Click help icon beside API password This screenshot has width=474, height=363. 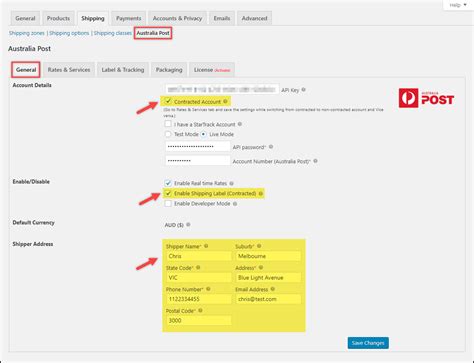(271, 147)
